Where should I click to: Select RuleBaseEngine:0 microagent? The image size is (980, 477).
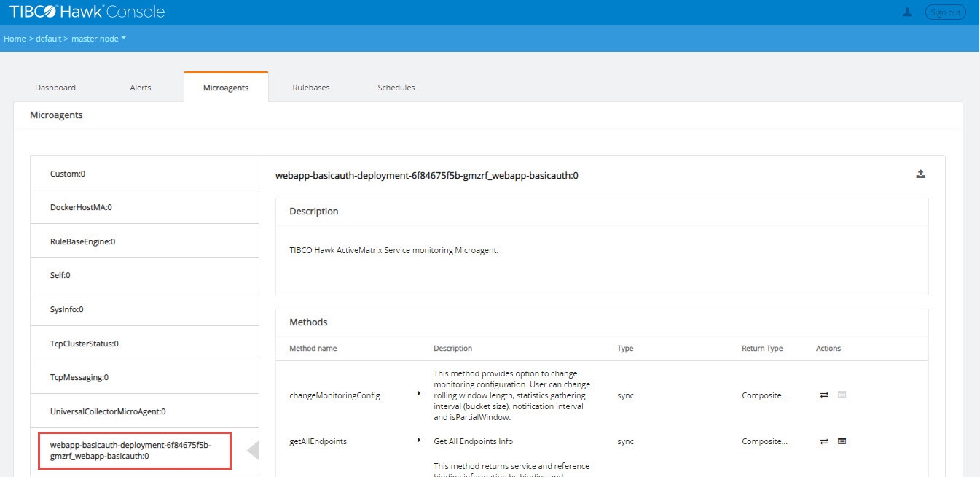[144, 241]
